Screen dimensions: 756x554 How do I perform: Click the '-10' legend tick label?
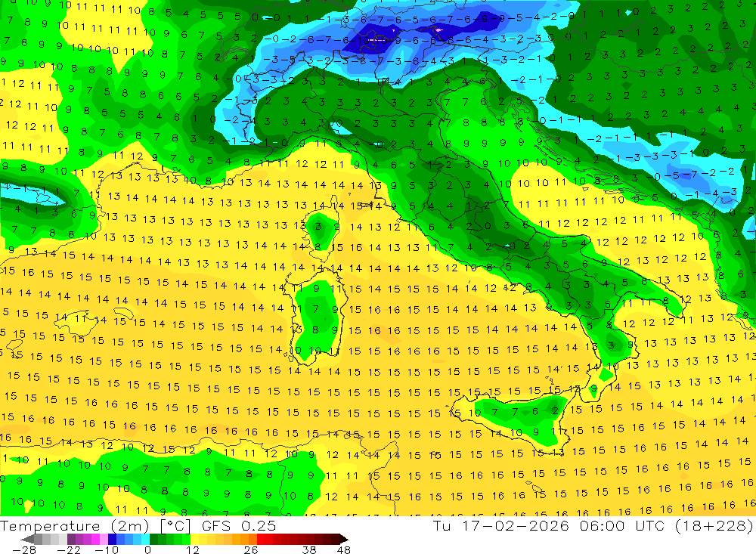pyautogui.click(x=106, y=549)
